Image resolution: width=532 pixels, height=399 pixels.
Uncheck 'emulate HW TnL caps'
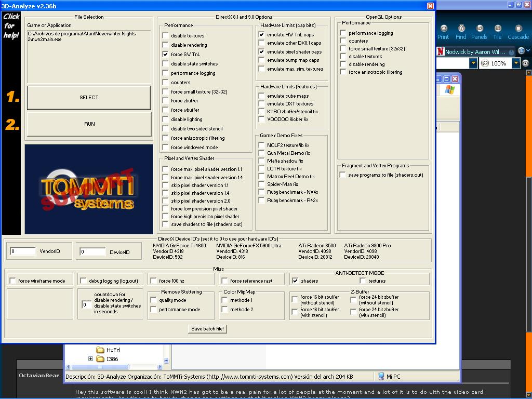[x=262, y=35]
